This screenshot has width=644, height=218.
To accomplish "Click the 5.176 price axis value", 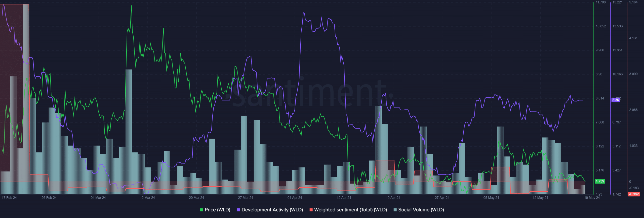I will (x=600, y=170).
